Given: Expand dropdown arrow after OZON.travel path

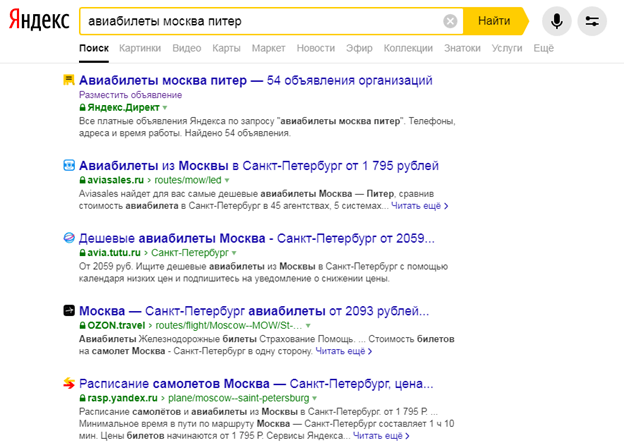Looking at the screenshot, I should pyautogui.click(x=308, y=326).
